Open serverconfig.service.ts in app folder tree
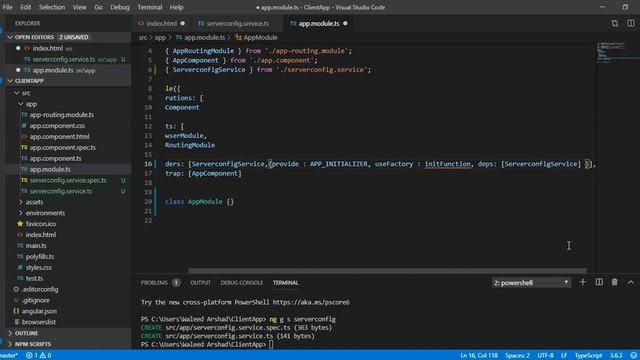 [60, 191]
